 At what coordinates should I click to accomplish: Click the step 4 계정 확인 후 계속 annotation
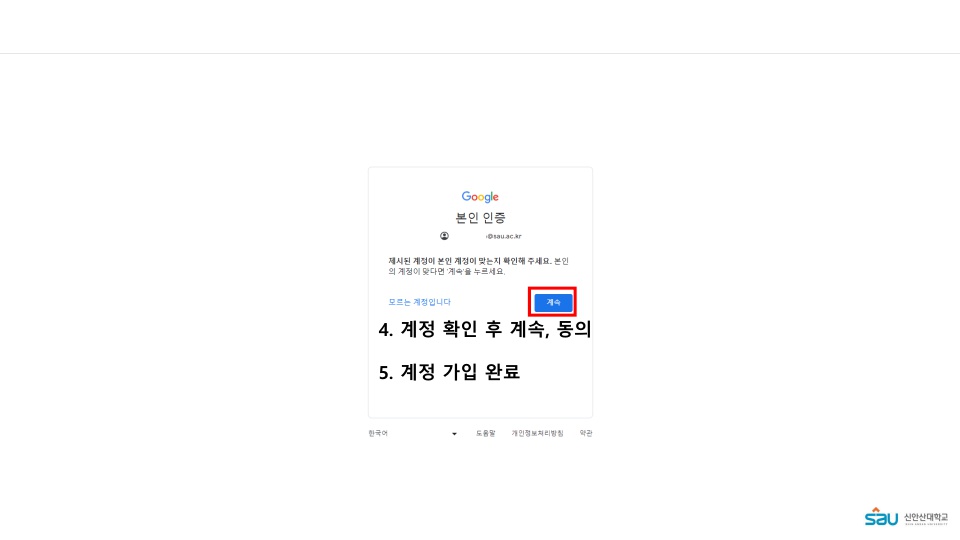tap(485, 329)
